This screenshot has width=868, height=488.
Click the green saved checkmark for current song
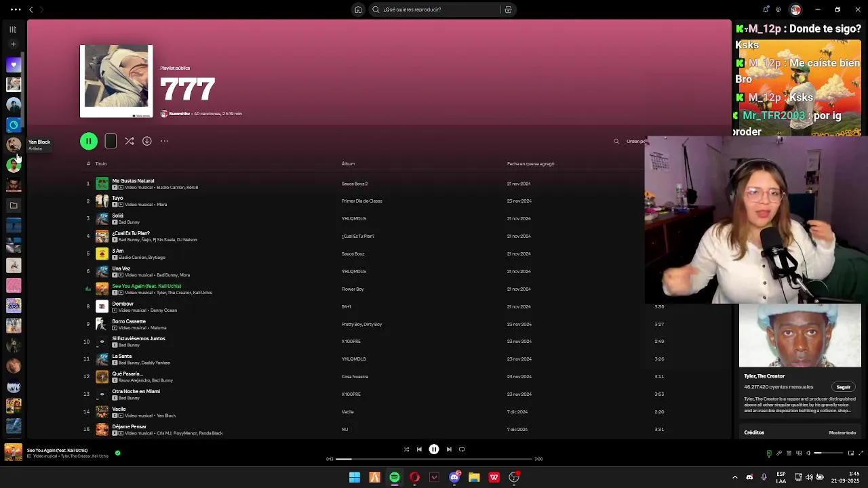[117, 453]
